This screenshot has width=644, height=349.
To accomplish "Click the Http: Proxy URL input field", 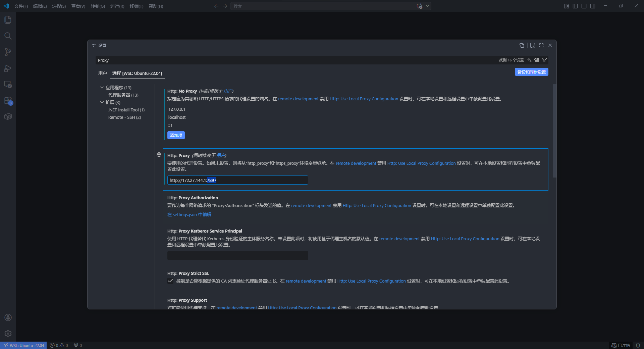I will tap(237, 180).
